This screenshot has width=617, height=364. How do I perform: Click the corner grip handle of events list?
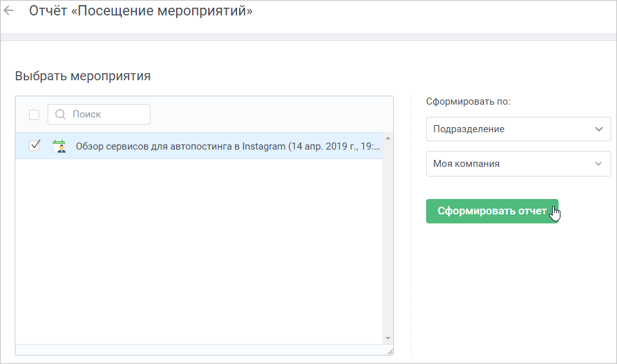click(390, 351)
